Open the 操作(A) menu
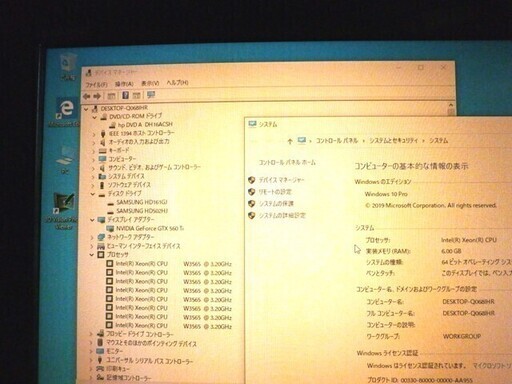 point(124,84)
